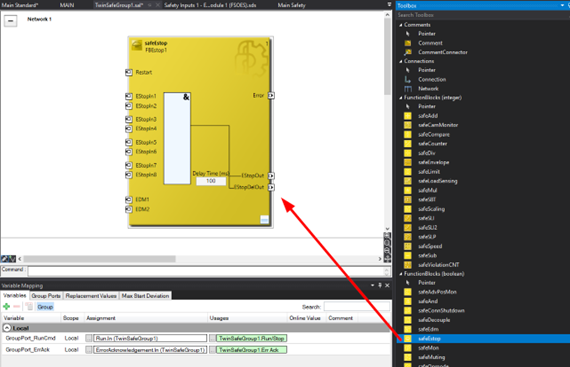Select the Variables tab
The image size is (570, 367).
(15, 295)
